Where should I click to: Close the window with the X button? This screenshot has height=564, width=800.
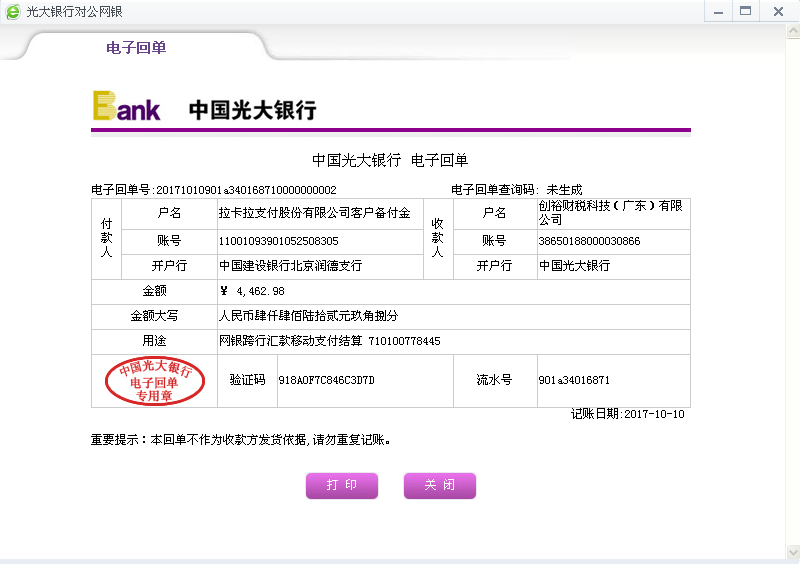point(777,11)
